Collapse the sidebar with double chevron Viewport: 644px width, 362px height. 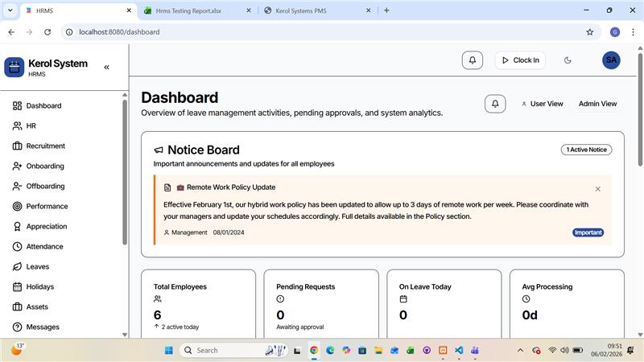(106, 68)
